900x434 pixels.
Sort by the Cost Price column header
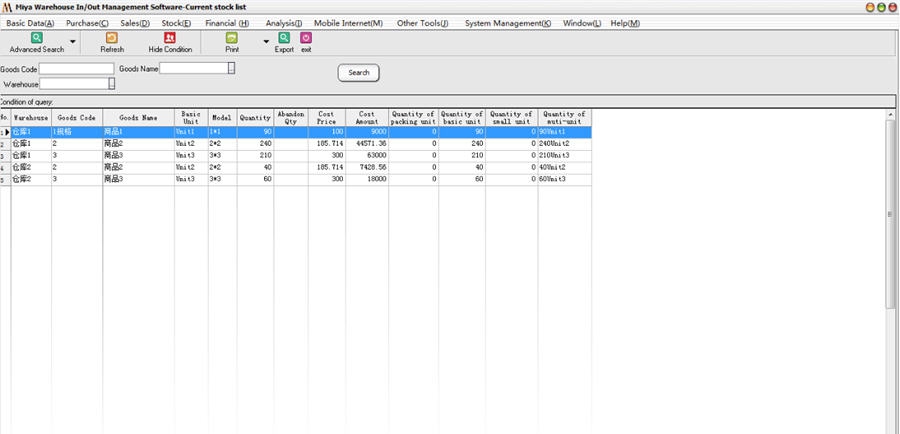pos(326,117)
